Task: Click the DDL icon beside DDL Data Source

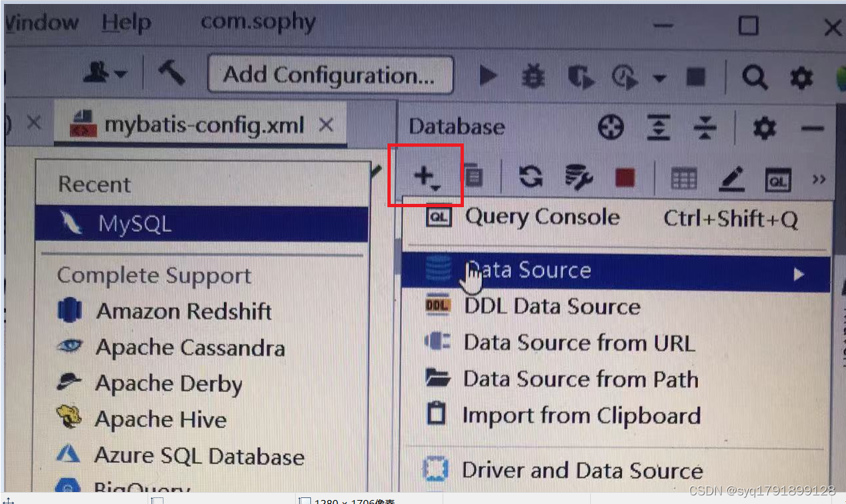Action: [x=437, y=305]
